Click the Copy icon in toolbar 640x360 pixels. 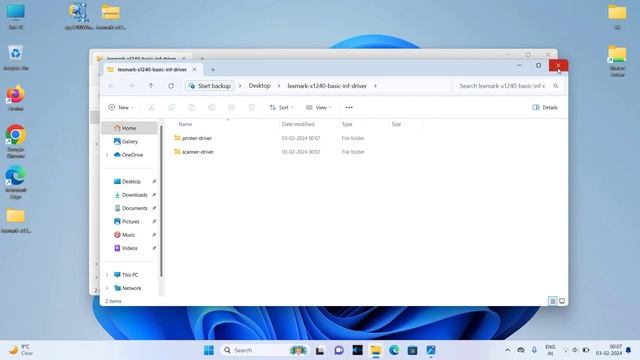[x=171, y=107]
